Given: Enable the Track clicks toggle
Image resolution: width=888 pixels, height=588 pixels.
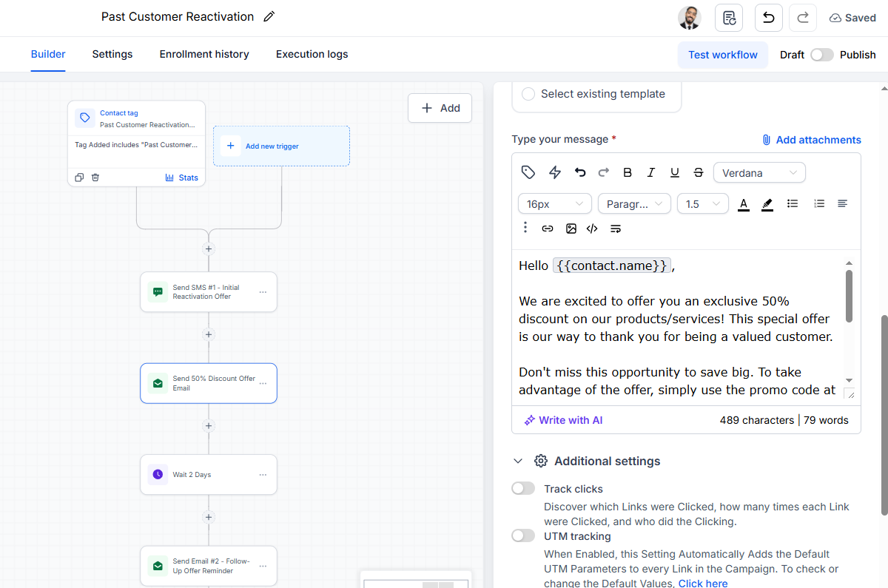Looking at the screenshot, I should [x=523, y=488].
